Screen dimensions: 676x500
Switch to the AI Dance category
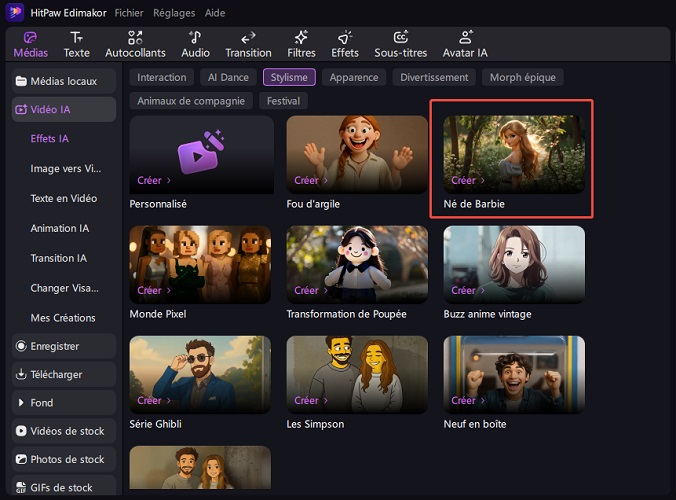pyautogui.click(x=226, y=77)
